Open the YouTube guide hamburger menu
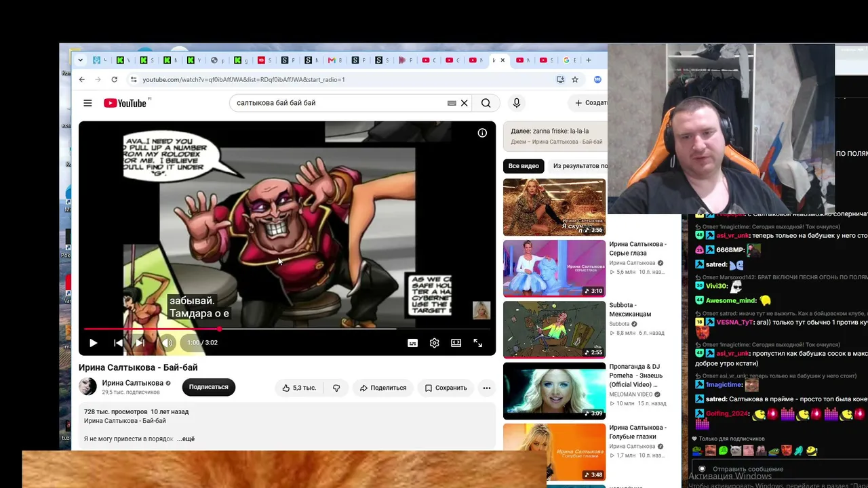The width and height of the screenshot is (868, 488). point(87,103)
